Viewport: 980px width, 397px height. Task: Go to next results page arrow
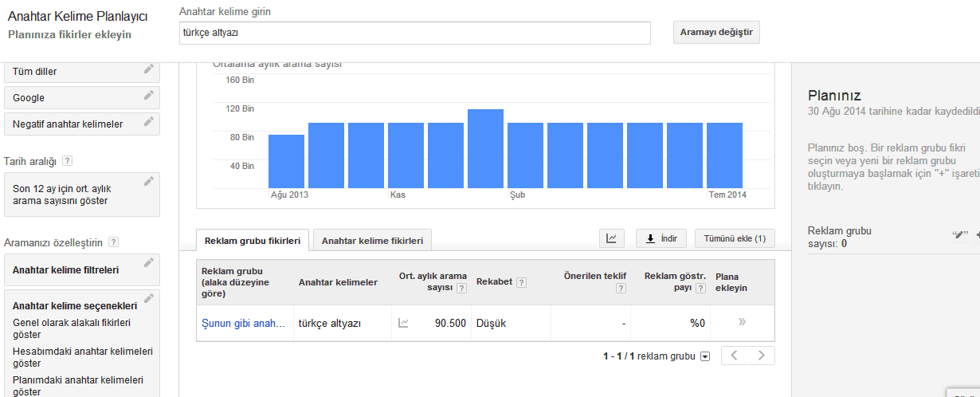(x=761, y=356)
